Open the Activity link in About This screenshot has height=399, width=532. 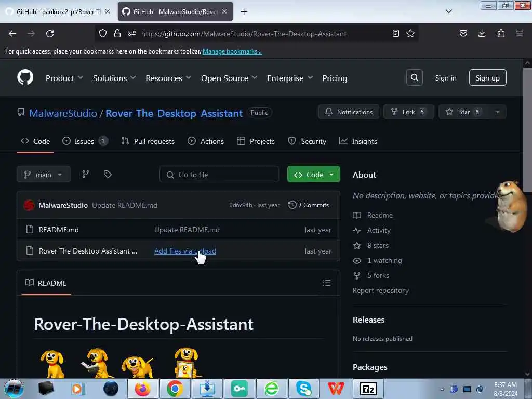[x=379, y=230]
